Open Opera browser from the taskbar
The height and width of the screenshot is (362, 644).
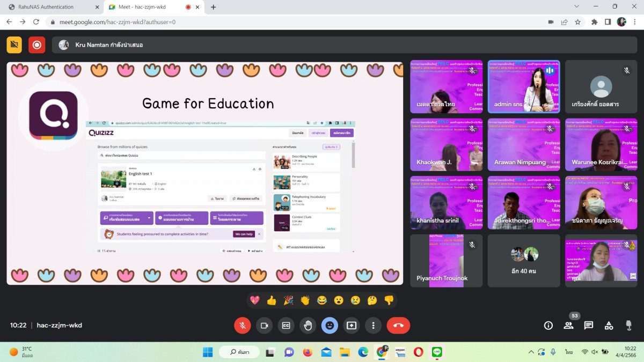tap(419, 352)
